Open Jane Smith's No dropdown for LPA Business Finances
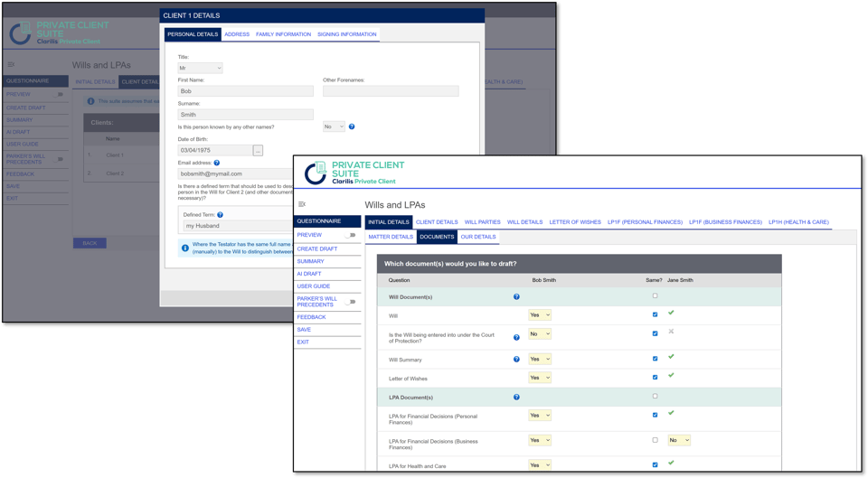The width and height of the screenshot is (868, 478). [679, 440]
